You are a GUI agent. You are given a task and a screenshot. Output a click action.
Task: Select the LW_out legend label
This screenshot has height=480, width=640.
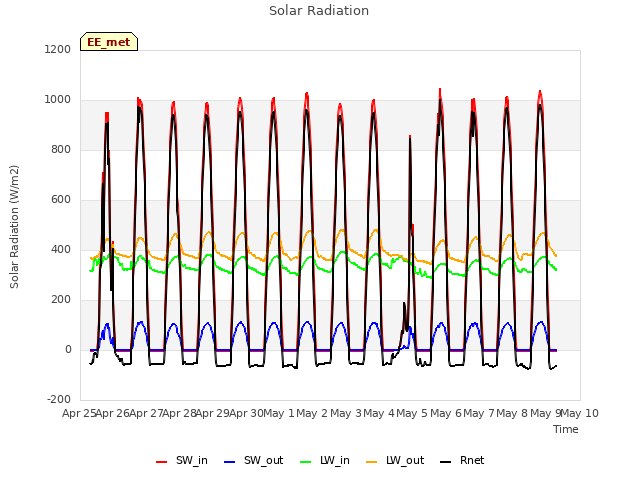point(405,460)
